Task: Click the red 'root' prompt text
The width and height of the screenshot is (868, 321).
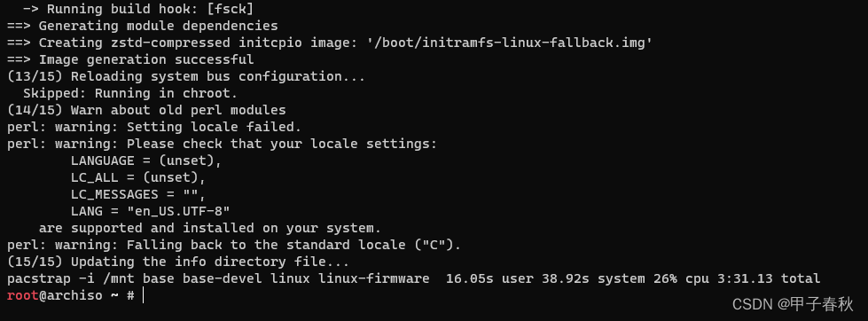Action: (23, 295)
